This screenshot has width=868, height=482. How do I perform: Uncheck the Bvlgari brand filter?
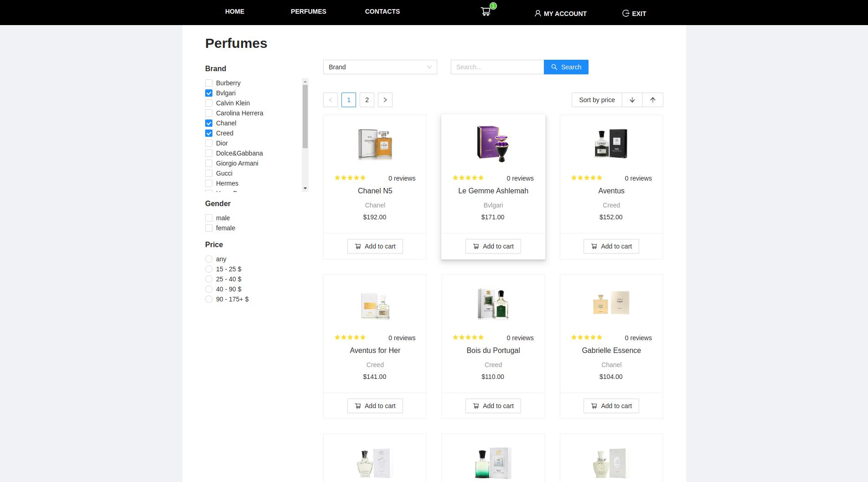[209, 93]
